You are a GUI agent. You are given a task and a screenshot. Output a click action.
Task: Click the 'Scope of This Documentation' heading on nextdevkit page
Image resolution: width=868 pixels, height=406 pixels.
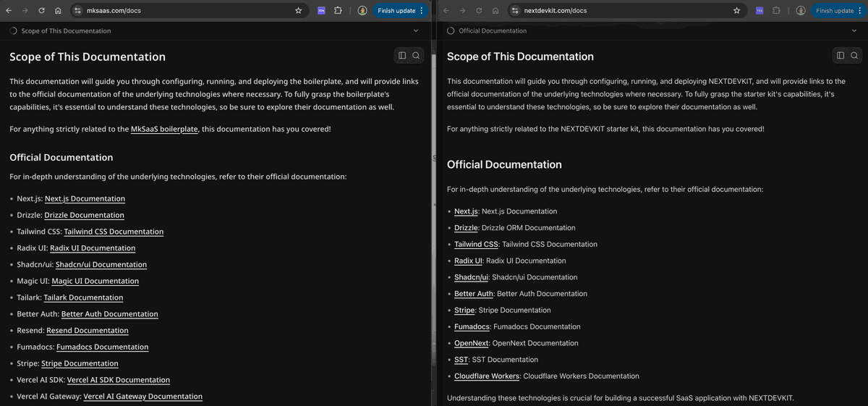tap(520, 56)
